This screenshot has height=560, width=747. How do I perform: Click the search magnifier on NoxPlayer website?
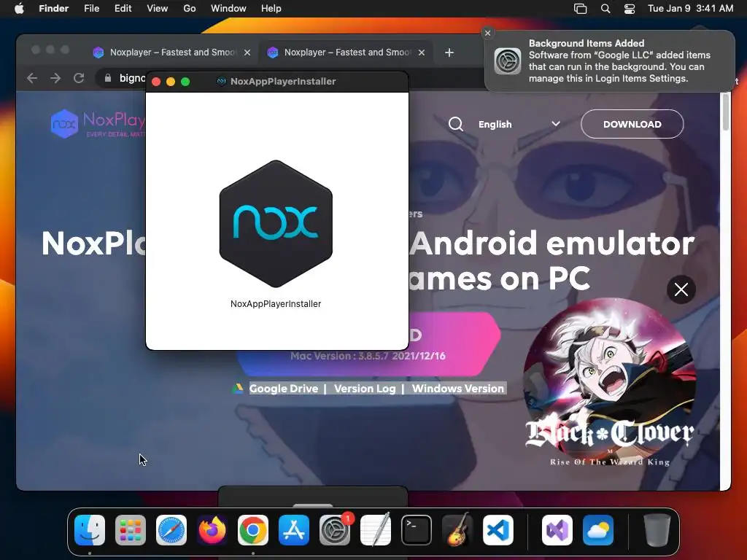(456, 124)
